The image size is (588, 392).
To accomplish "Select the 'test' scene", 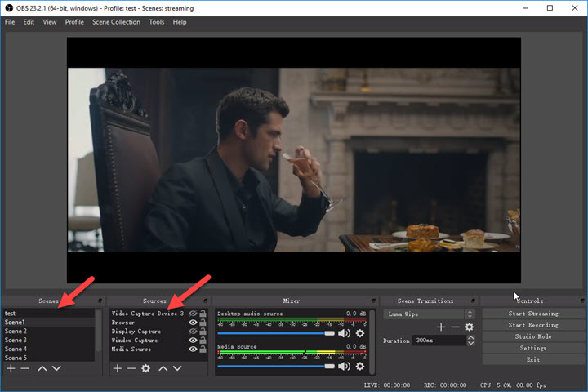I will click(49, 314).
